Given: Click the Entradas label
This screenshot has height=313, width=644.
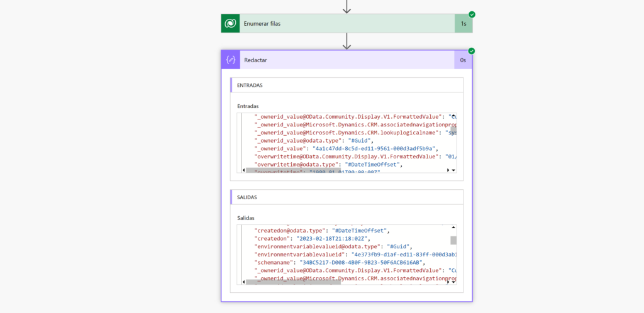Looking at the screenshot, I should [248, 106].
